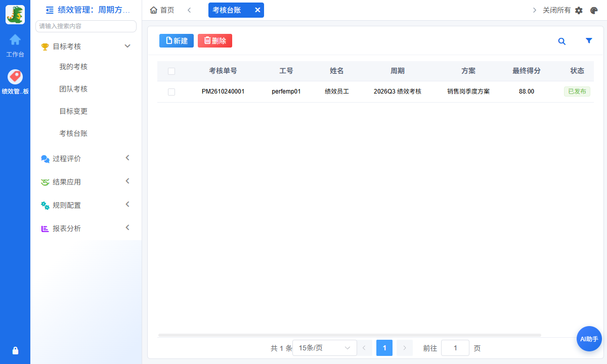Click the 状态 column header
The image size is (607, 364).
pos(577,71)
